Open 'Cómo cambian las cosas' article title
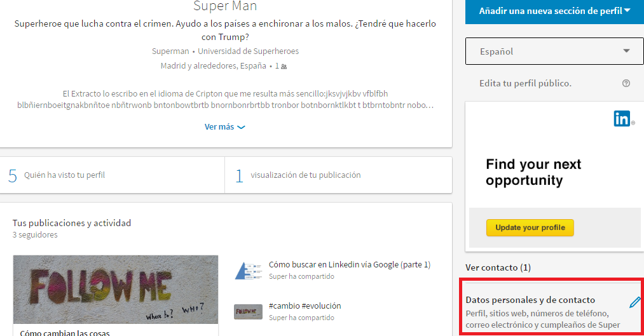This screenshot has width=644, height=336. [x=65, y=333]
